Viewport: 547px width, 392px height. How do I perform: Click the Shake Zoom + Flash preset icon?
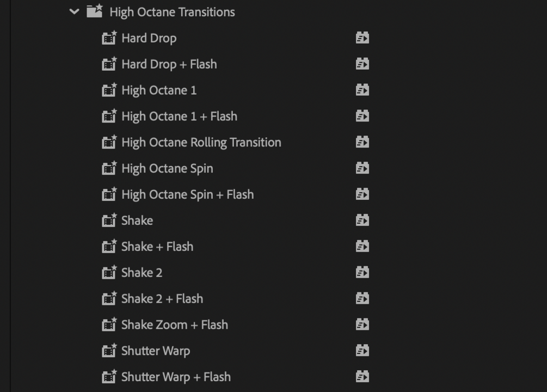[109, 325]
